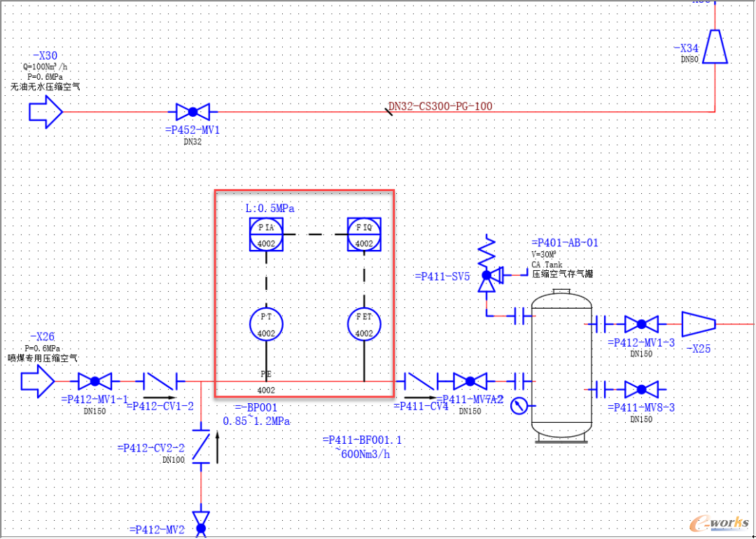Screen dimensions: 756x539
Task: Click the =P411-SV5 tag label
Action: [x=442, y=276]
